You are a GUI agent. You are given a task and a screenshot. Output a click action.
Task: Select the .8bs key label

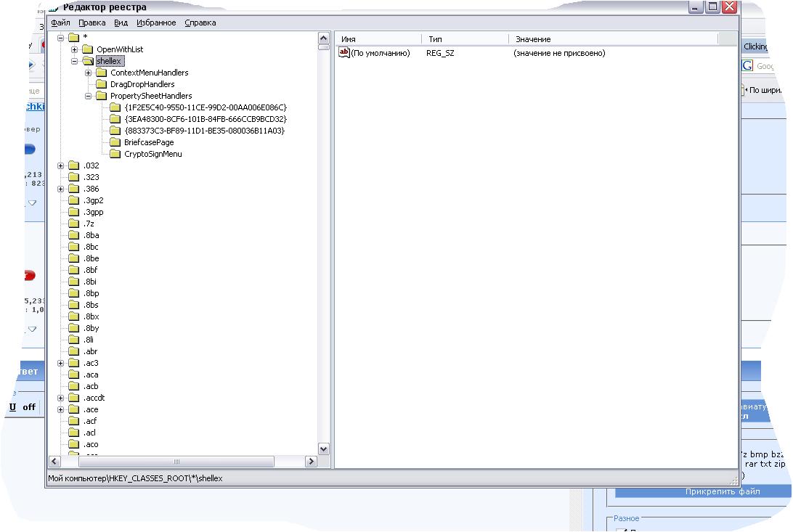coord(91,305)
